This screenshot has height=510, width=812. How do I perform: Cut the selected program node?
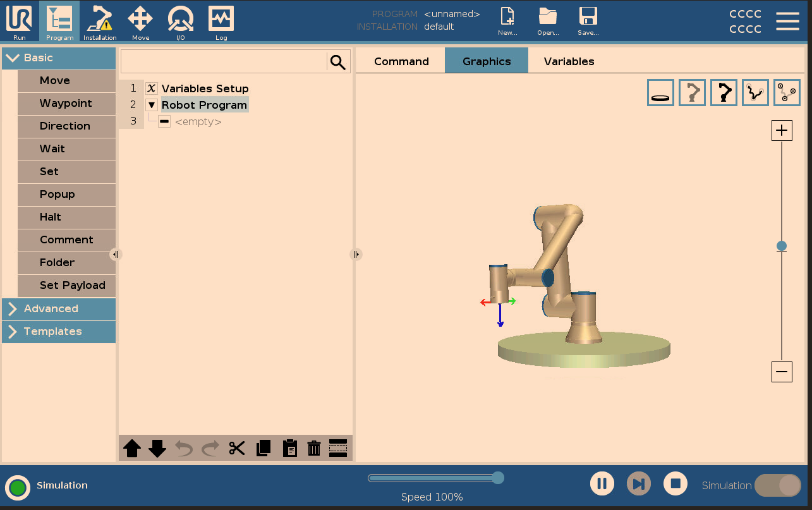(237, 449)
